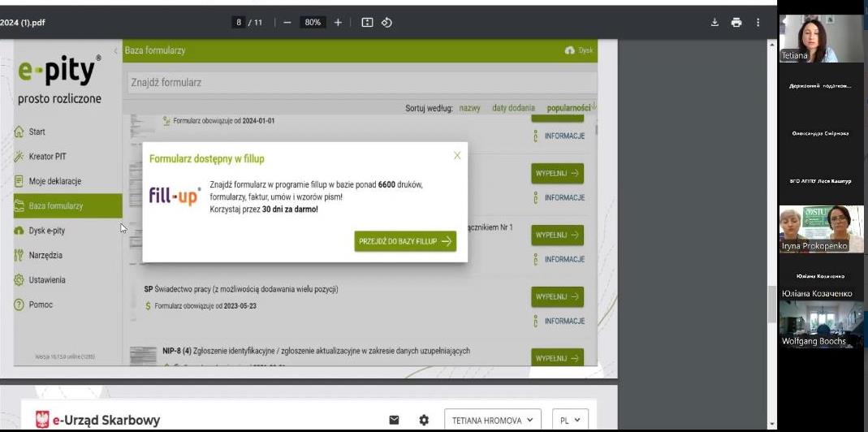The image size is (868, 432).
Task: Click the PDF viewer vertical scrollbar thumb
Action: tap(772, 303)
